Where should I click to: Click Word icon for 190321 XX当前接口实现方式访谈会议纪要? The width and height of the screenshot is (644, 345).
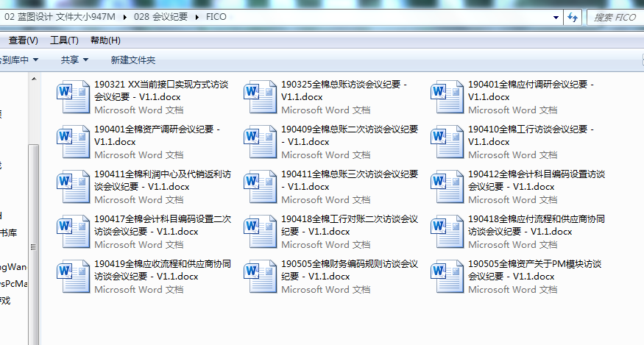[73, 97]
